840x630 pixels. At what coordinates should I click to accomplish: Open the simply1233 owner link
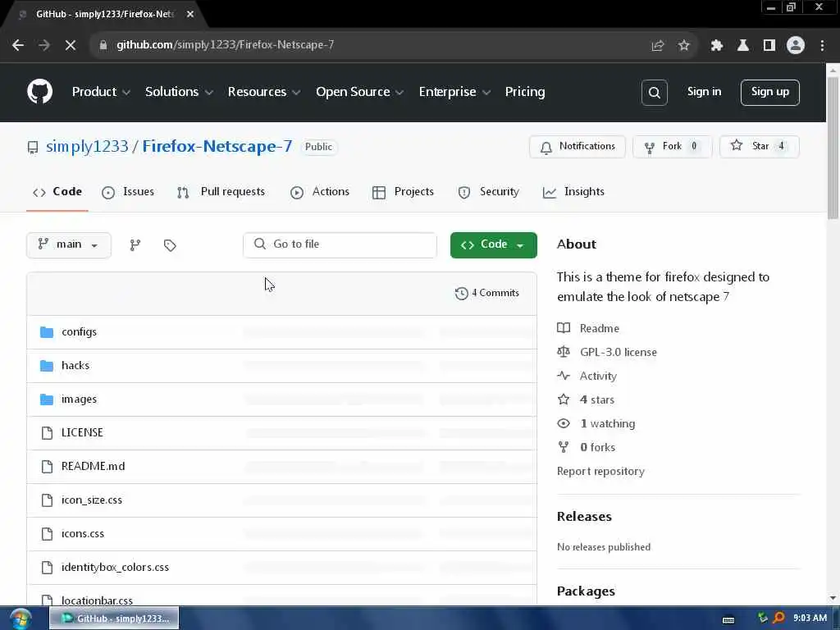point(87,147)
